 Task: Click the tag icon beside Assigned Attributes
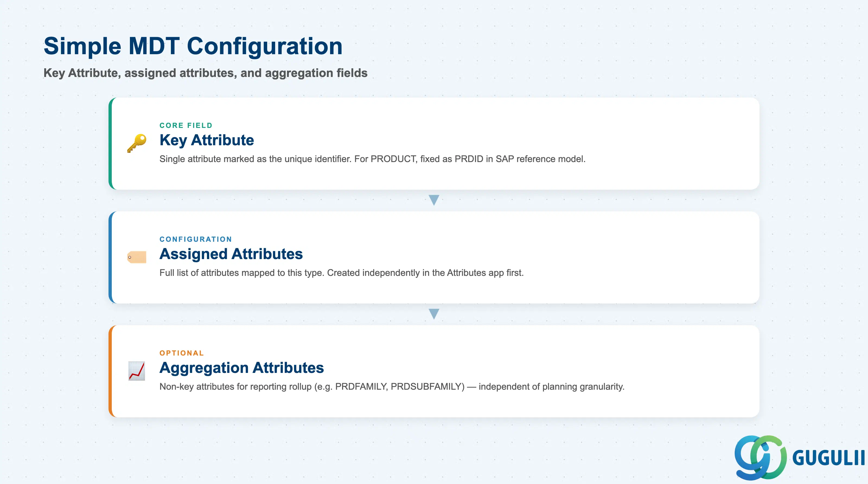click(136, 257)
